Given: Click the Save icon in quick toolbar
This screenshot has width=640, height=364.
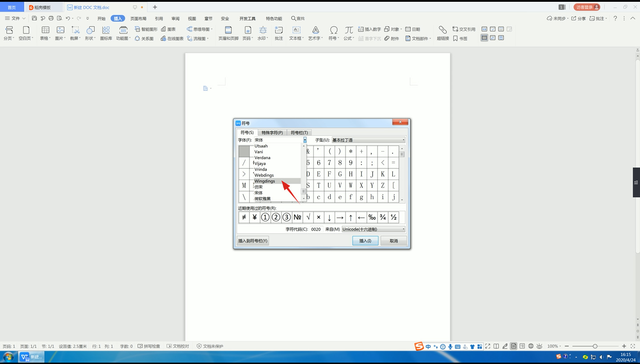Looking at the screenshot, I should coord(34,18).
